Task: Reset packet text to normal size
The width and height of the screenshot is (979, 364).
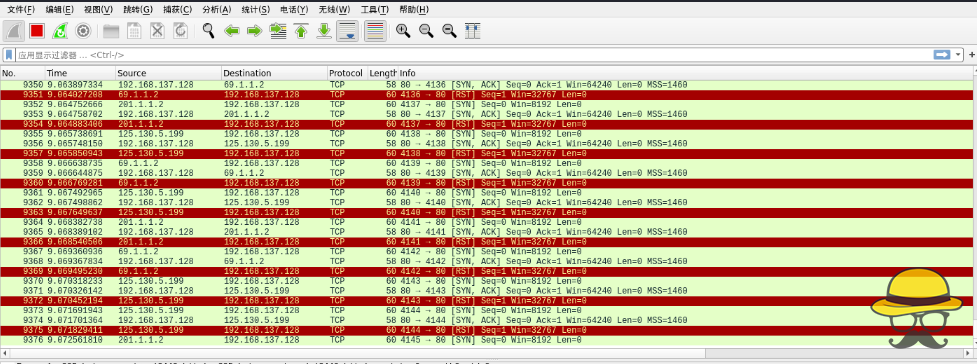Action: (x=449, y=31)
